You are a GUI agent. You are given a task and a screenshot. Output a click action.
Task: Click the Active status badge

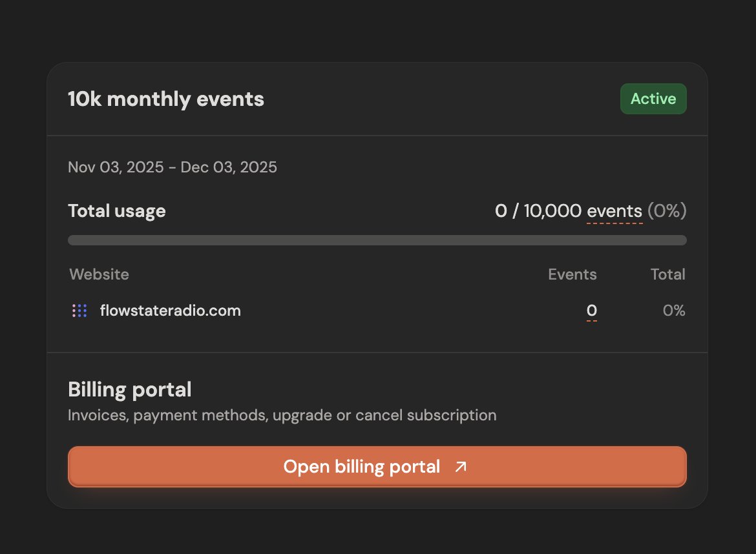coord(653,98)
